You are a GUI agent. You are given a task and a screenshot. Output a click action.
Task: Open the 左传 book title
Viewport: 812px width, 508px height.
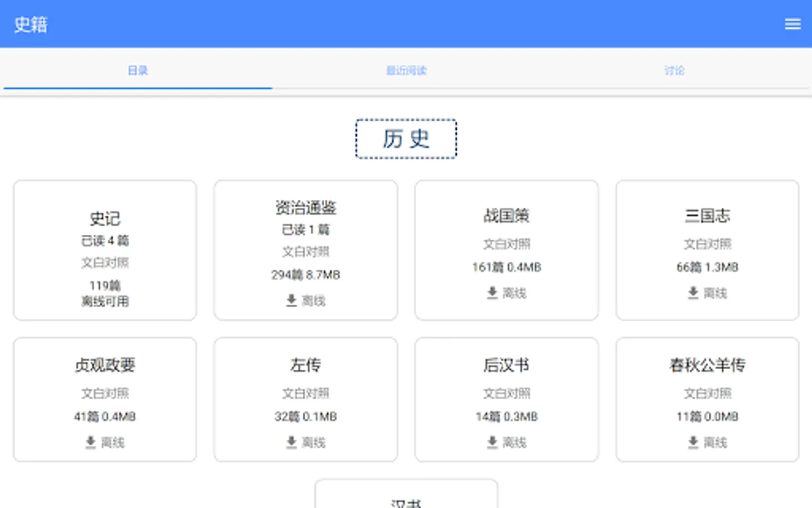(x=306, y=365)
